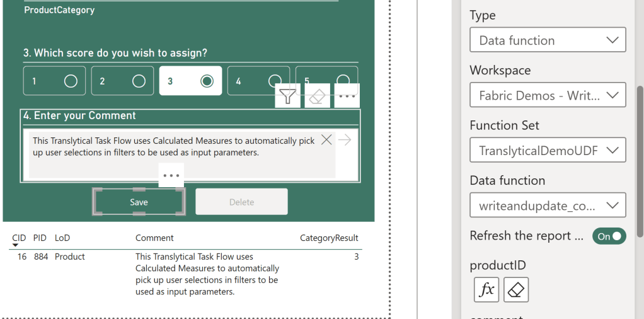The height and width of the screenshot is (319, 644).
Task: Reset productID using the eraser icon
Action: (x=516, y=290)
